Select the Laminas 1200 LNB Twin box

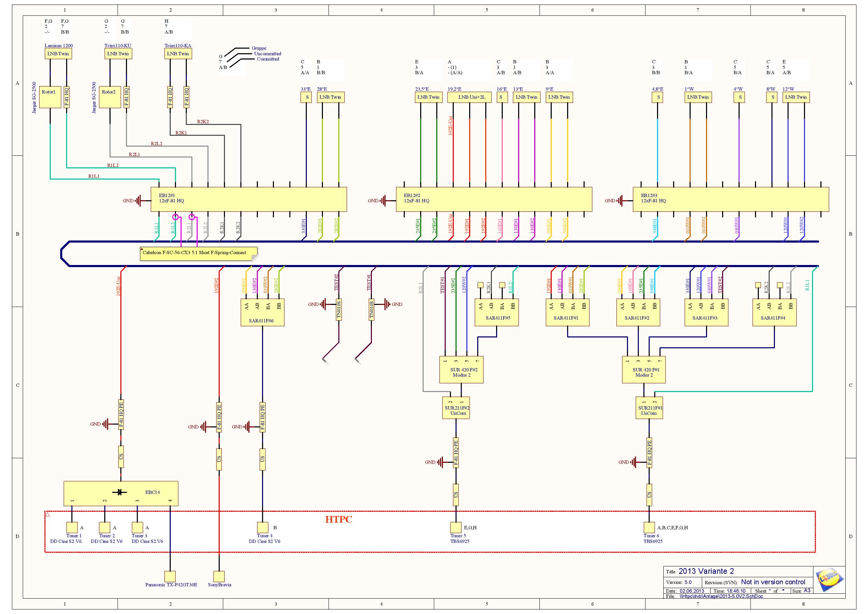(x=58, y=54)
